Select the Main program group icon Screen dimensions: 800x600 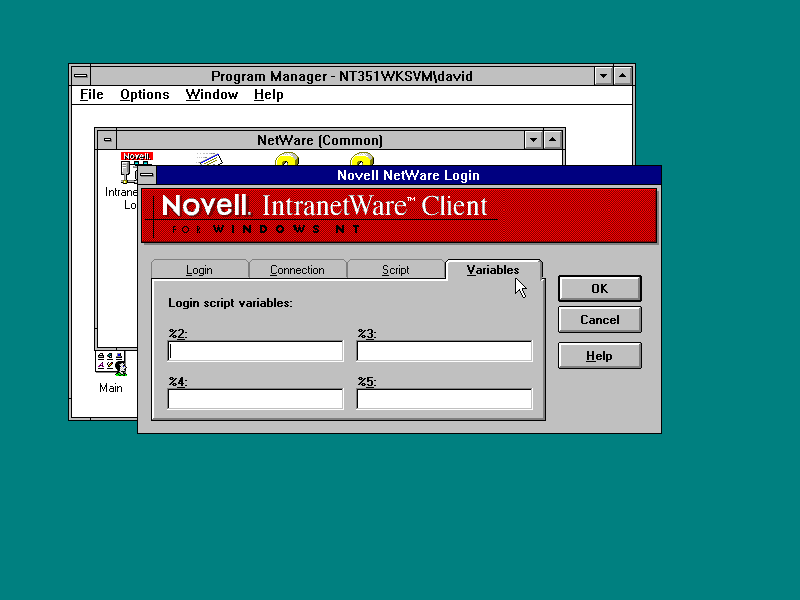(x=111, y=372)
